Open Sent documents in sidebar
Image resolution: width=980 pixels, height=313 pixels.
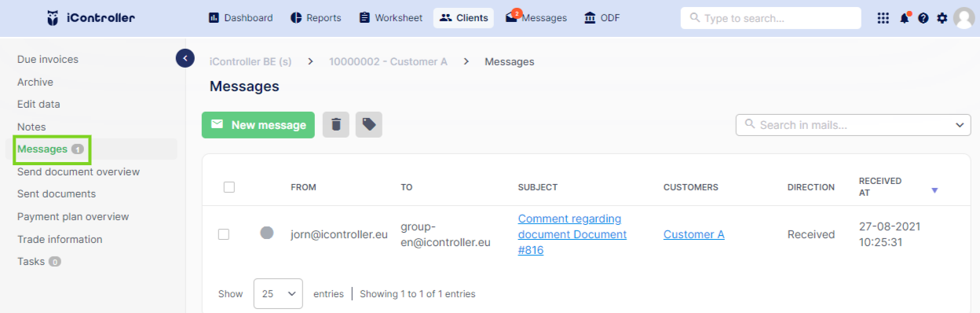pos(57,193)
